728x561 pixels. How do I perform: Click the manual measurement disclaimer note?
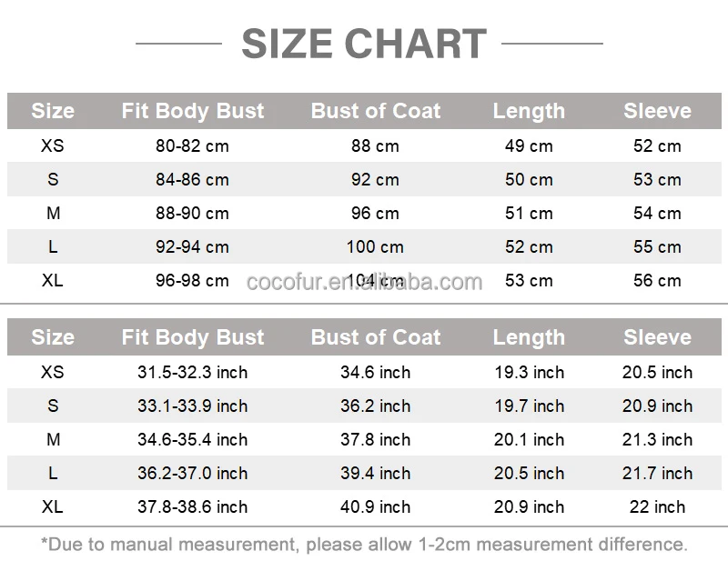click(x=365, y=545)
